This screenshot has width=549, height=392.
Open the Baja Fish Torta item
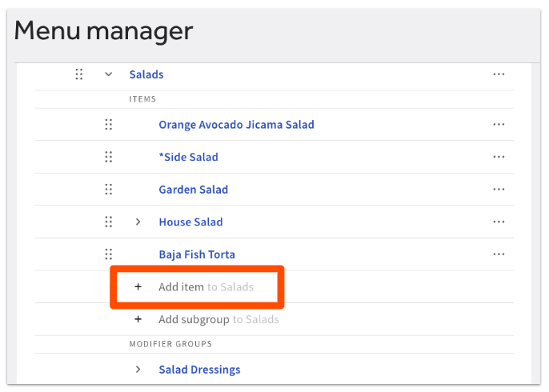click(x=197, y=254)
